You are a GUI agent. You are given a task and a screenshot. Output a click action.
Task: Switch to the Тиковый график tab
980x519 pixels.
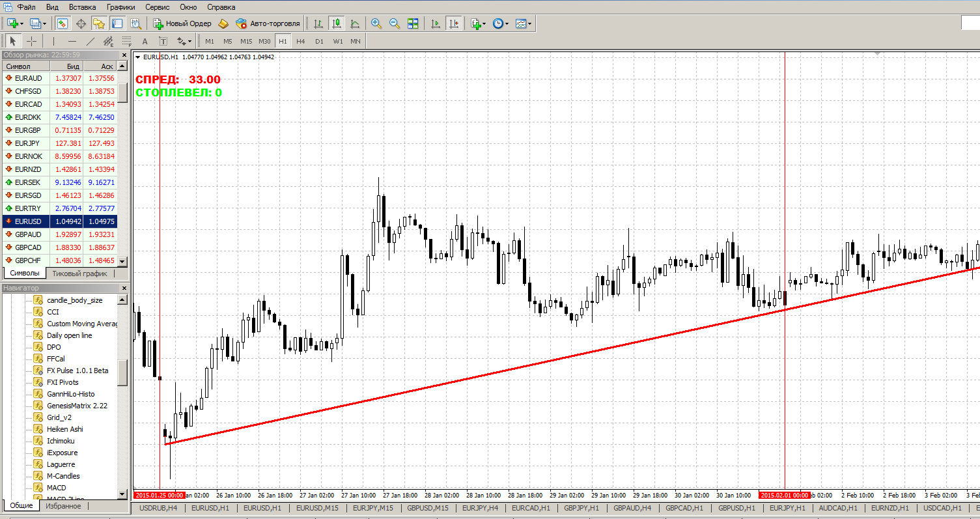point(79,274)
